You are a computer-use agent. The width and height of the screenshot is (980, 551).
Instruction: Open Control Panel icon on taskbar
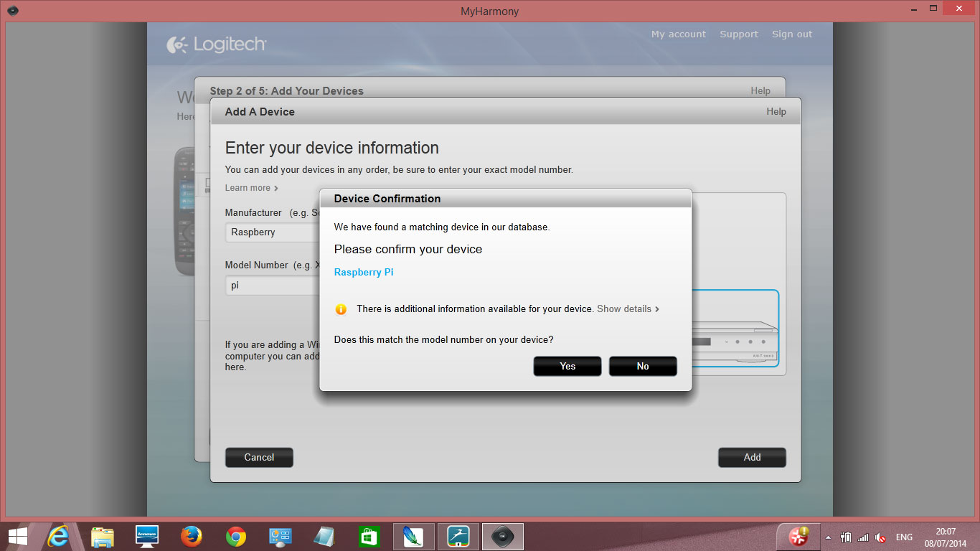(x=280, y=536)
